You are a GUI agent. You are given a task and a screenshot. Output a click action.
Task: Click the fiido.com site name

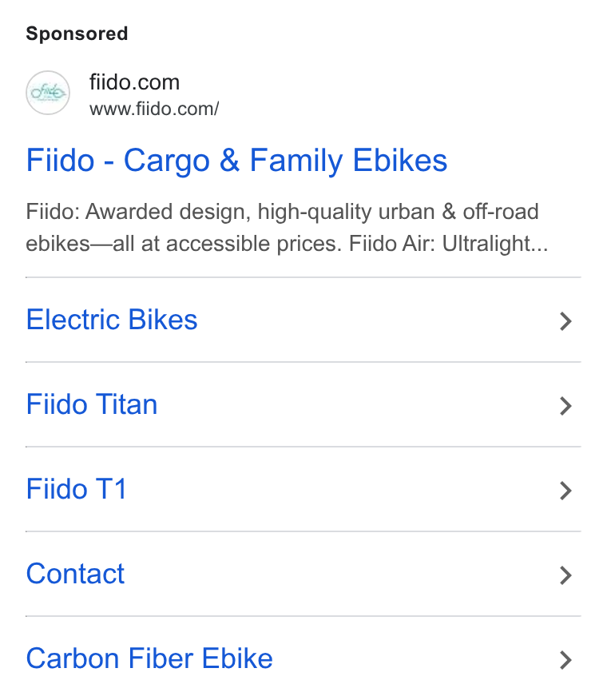[x=134, y=82]
